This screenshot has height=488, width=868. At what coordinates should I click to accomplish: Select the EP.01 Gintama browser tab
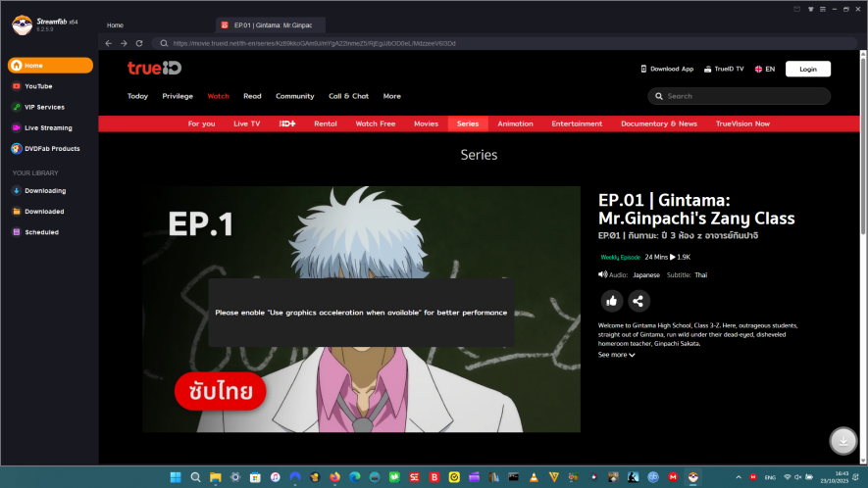click(270, 25)
